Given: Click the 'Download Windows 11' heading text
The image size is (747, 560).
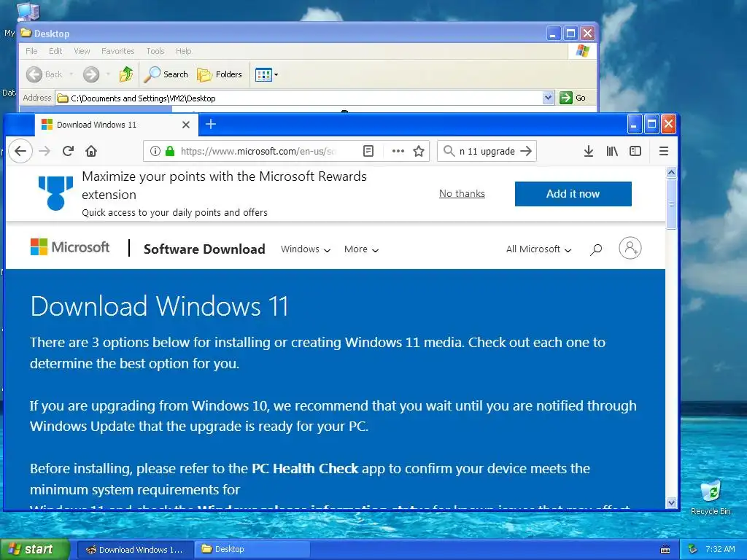Looking at the screenshot, I should (160, 306).
